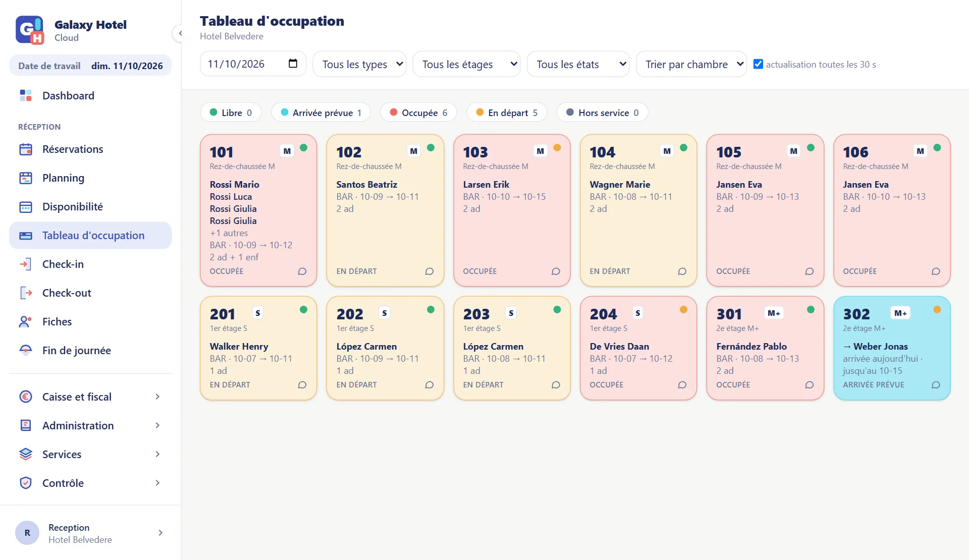The width and height of the screenshot is (969, 560).
Task: Open Réservations in the sidebar
Action: [90, 149]
